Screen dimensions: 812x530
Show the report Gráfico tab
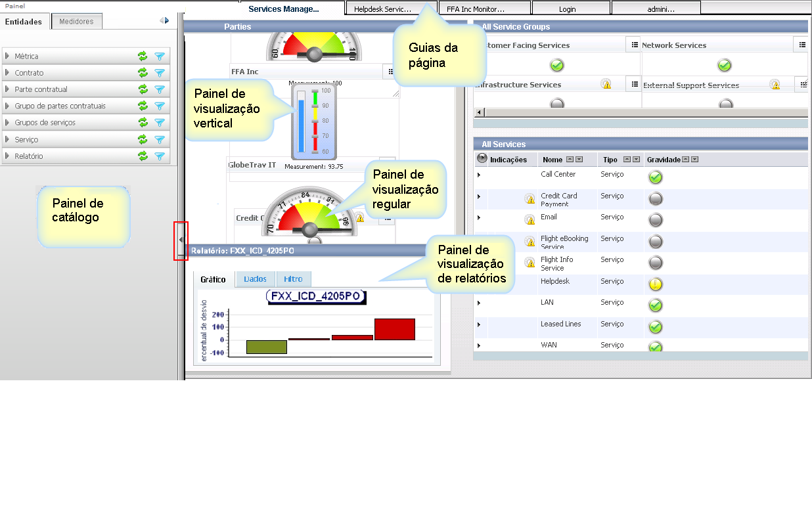pos(213,279)
